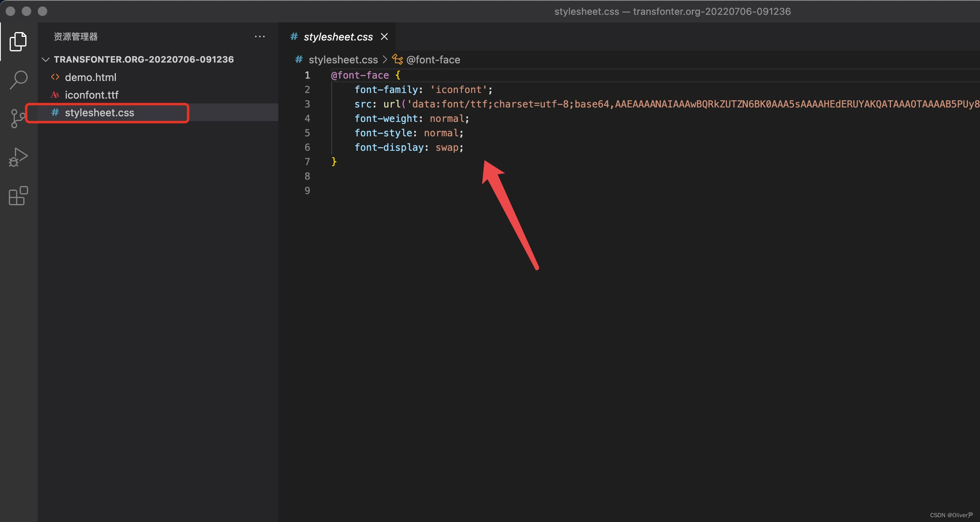Screen dimensions: 980x522
Task: Click the window title 'stylesheet.css — transfonter.org-20220706-091236'
Action: click(x=672, y=11)
